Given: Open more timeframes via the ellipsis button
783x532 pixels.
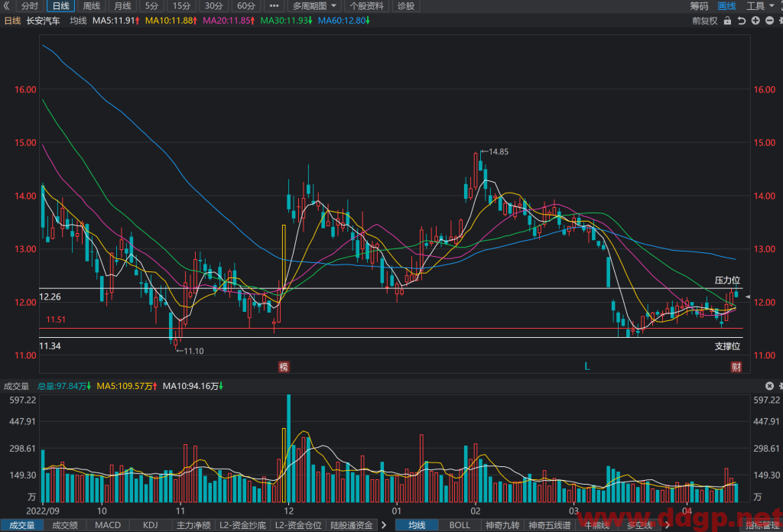Looking at the screenshot, I should point(275,6).
